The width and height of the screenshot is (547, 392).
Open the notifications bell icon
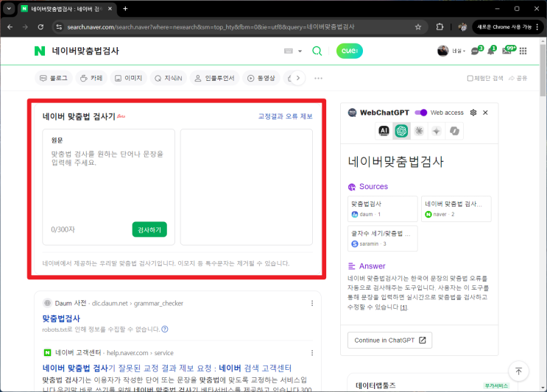pos(491,51)
